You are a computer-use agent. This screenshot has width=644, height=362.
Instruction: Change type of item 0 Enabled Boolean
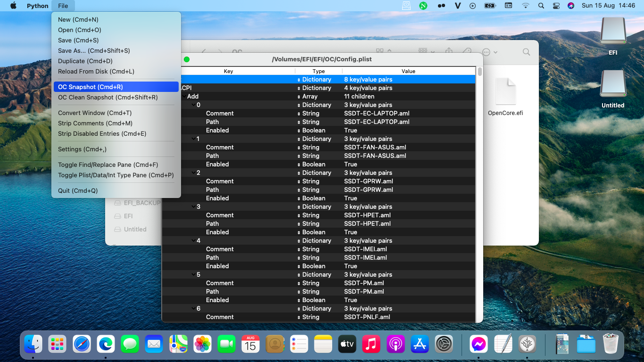pyautogui.click(x=311, y=130)
